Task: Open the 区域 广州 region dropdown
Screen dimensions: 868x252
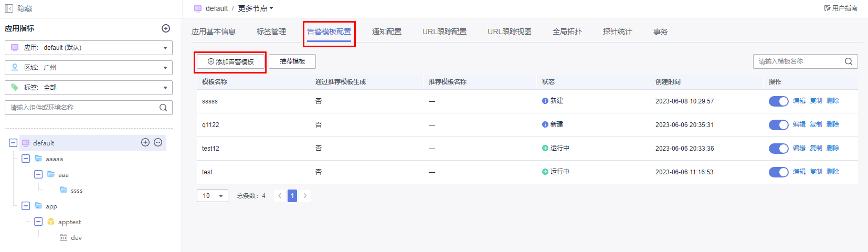Action: [x=89, y=68]
